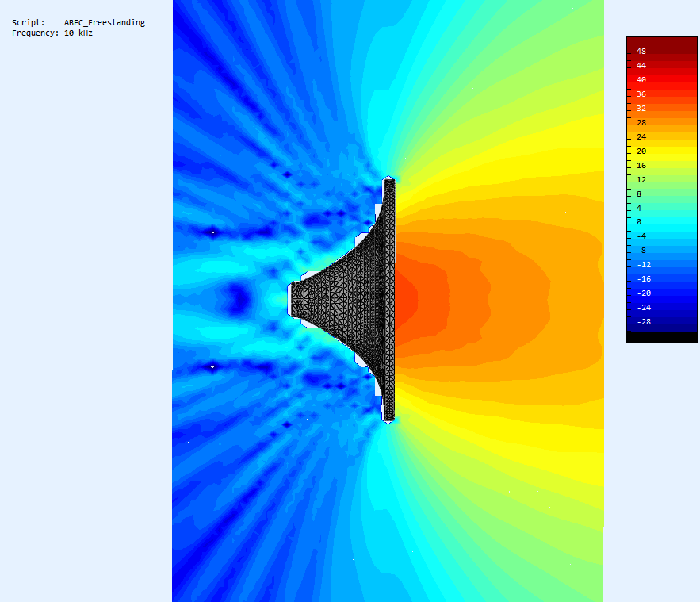Click the 48 label on the color scale

[641, 52]
